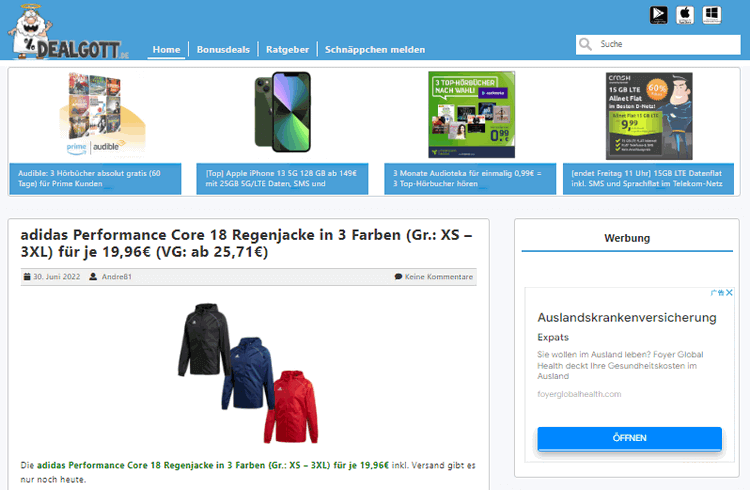Click the Dealgott logo
Image resolution: width=750 pixels, height=490 pixels.
(x=67, y=32)
